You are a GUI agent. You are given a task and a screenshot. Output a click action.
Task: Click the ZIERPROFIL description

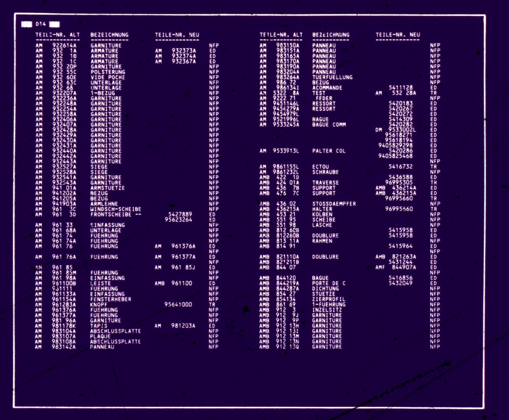(329, 299)
